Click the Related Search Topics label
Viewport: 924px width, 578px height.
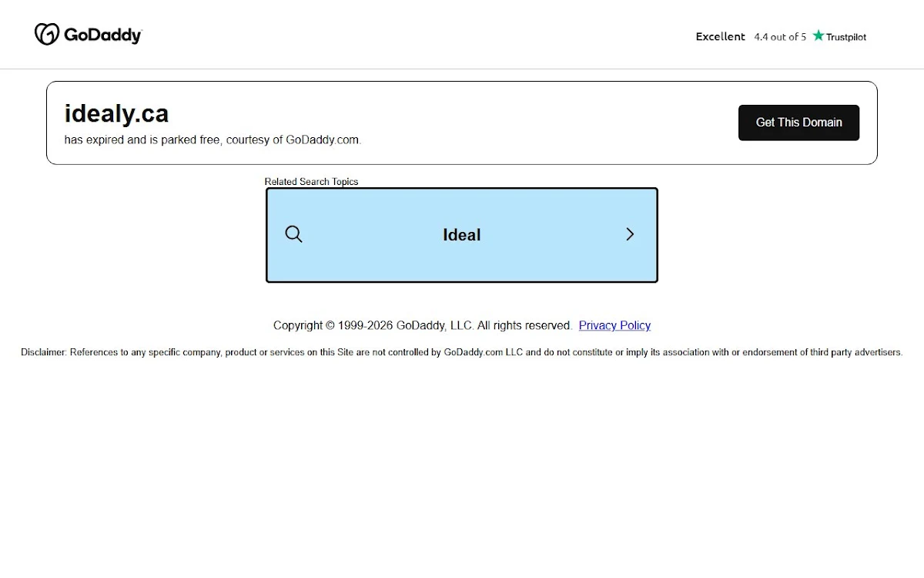pos(311,182)
